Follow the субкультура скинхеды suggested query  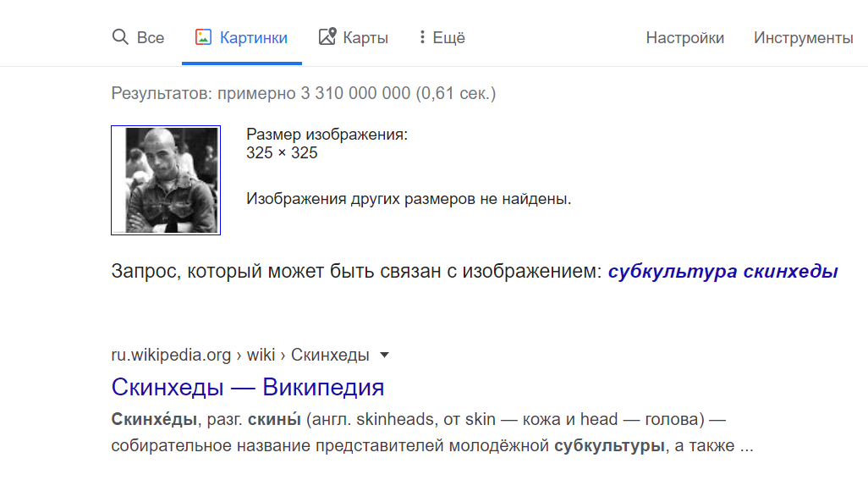[723, 271]
